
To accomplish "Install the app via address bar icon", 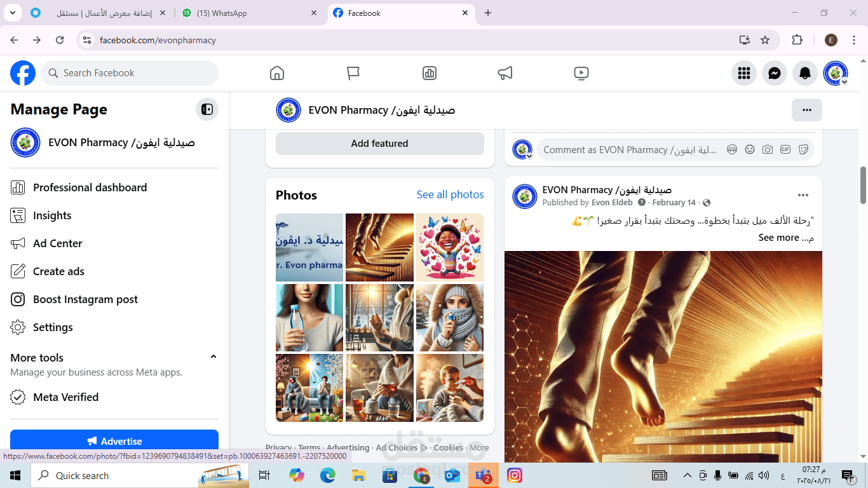I will [745, 40].
